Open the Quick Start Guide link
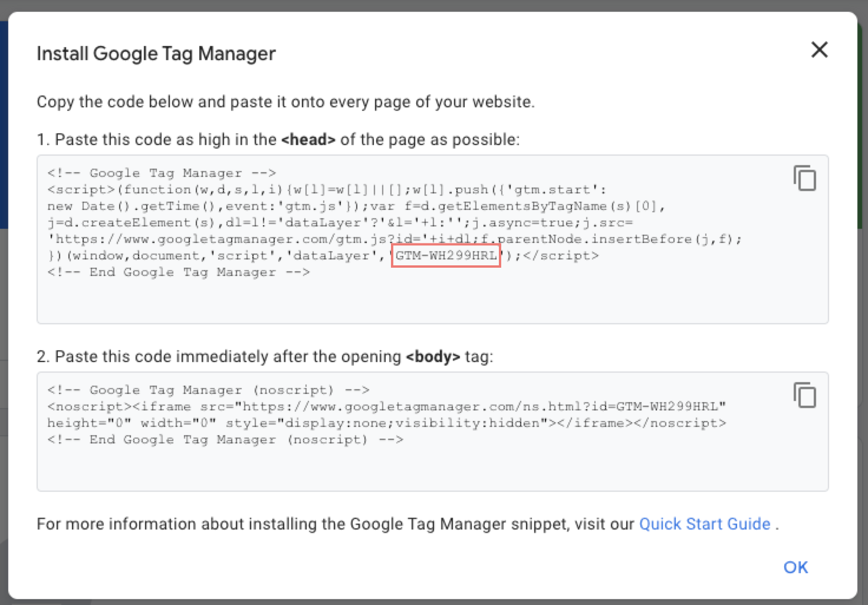868x605 pixels. click(x=704, y=524)
